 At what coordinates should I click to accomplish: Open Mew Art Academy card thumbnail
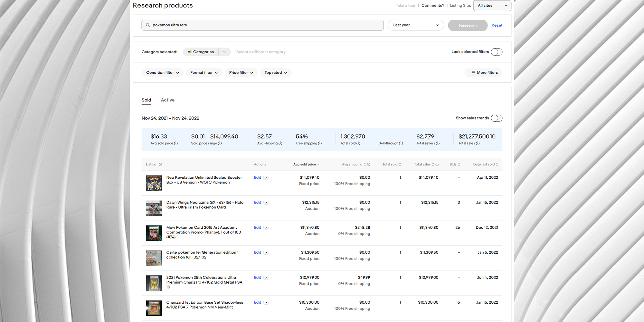pyautogui.click(x=154, y=233)
